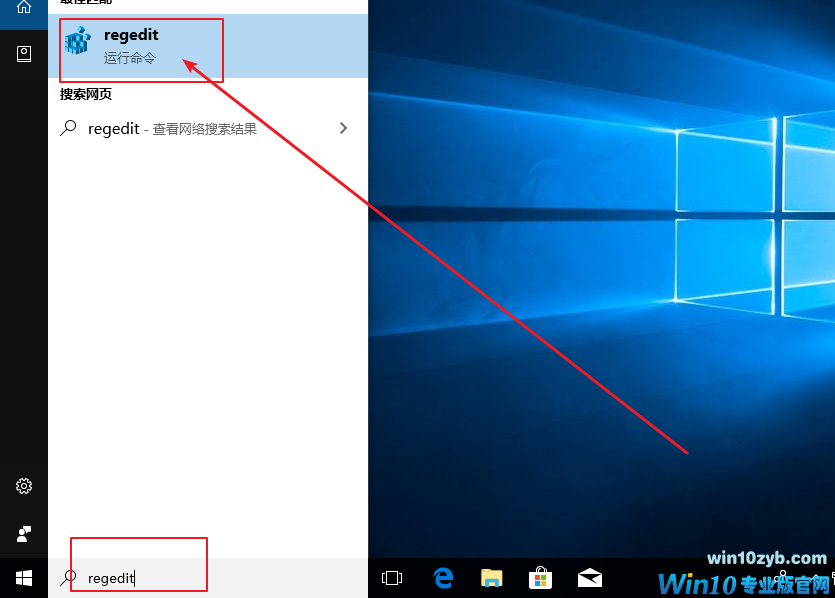Click the Windows Start button
Image resolution: width=835 pixels, height=598 pixels.
(24, 578)
